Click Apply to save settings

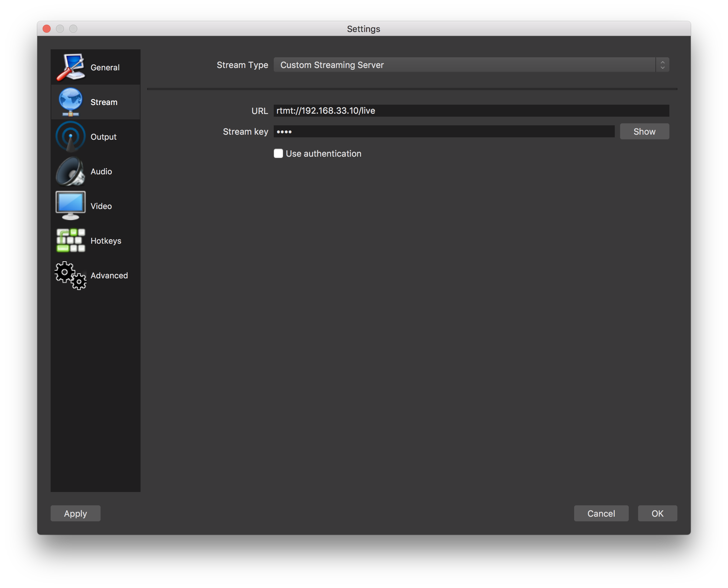75,513
